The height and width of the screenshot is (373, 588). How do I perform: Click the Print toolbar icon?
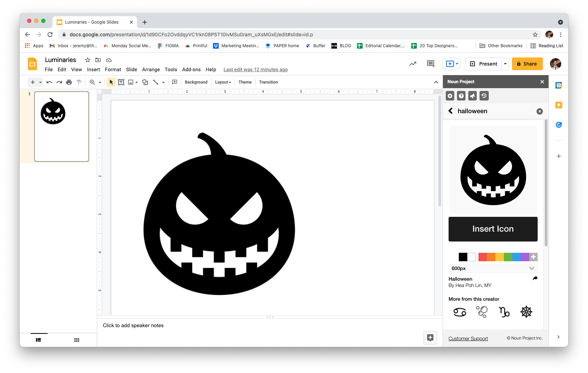click(x=69, y=82)
